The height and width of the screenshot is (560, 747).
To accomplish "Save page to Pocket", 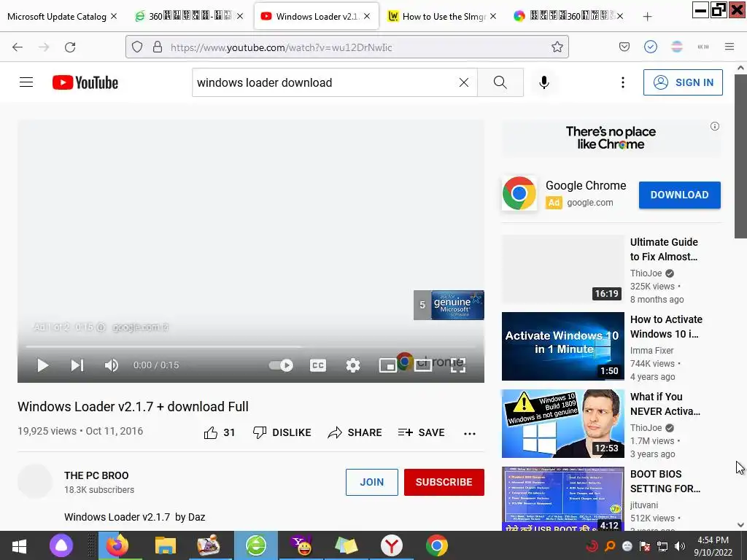I will (x=624, y=47).
